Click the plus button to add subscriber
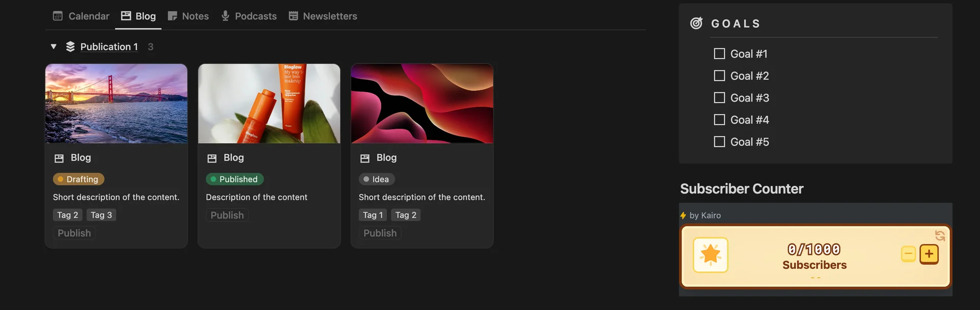980x310 pixels. pyautogui.click(x=929, y=254)
